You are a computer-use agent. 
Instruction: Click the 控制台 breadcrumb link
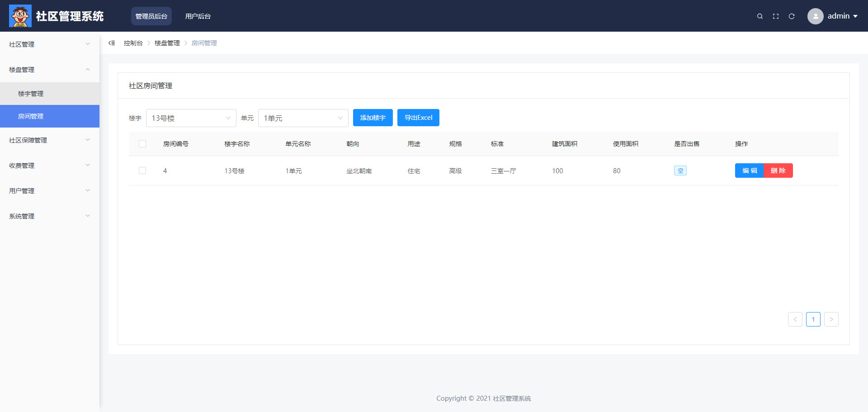pos(133,43)
